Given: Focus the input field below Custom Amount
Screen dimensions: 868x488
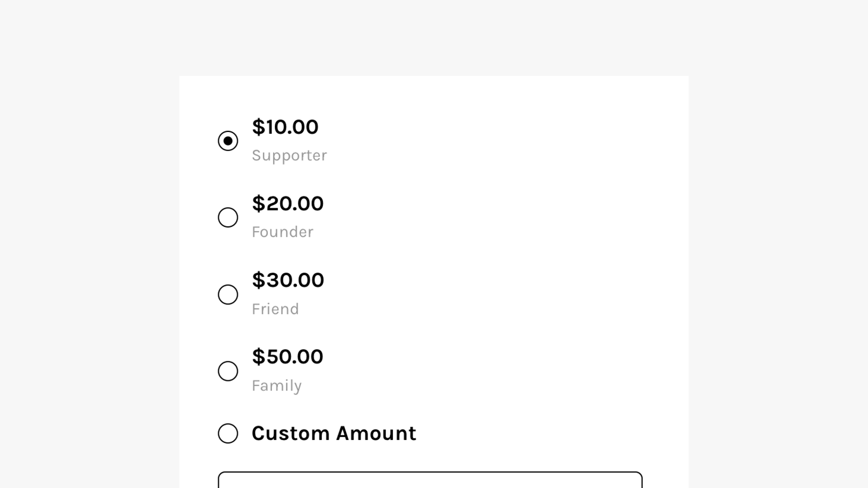Looking at the screenshot, I should click(x=430, y=480).
